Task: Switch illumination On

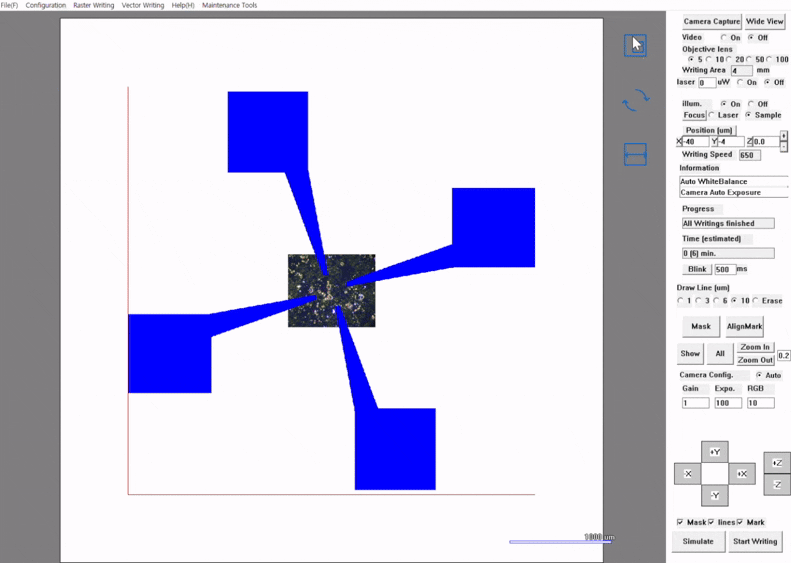Action: tap(724, 104)
